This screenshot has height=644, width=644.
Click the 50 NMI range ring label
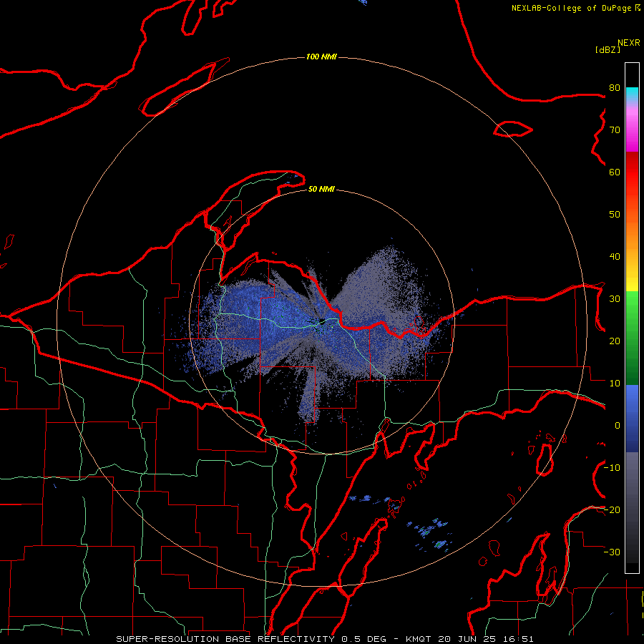pos(321,189)
